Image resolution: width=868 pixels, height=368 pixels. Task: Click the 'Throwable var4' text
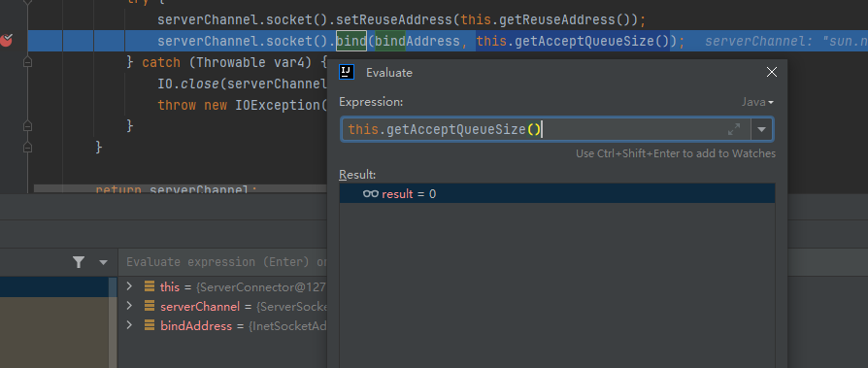250,62
